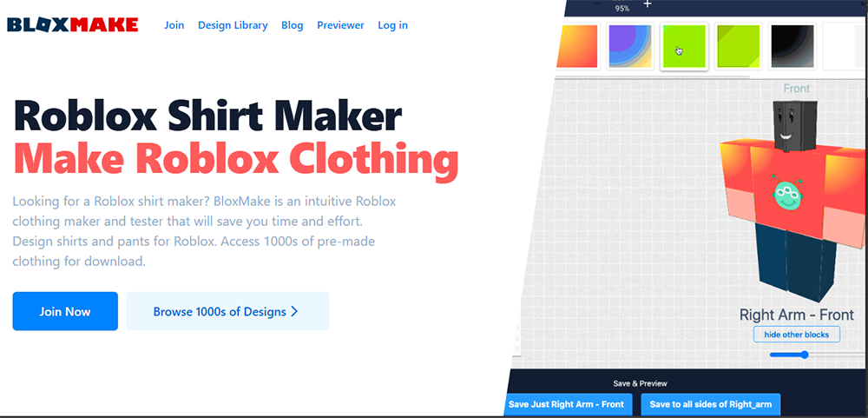Click the 'Front' label above avatar
This screenshot has width=868, height=418.
coord(797,88)
